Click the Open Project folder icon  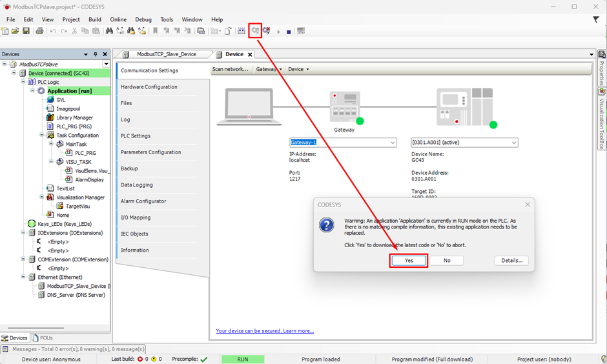point(15,31)
